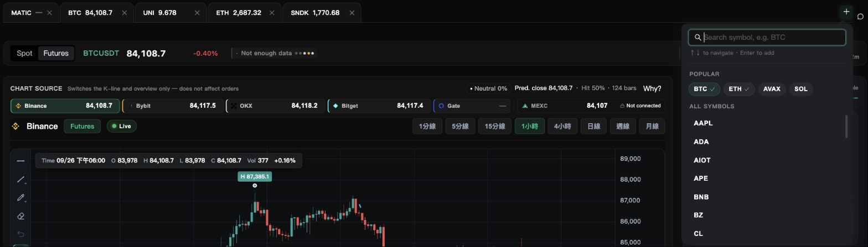Click the Why? link
This screenshot has width=868, height=247.
(652, 88)
